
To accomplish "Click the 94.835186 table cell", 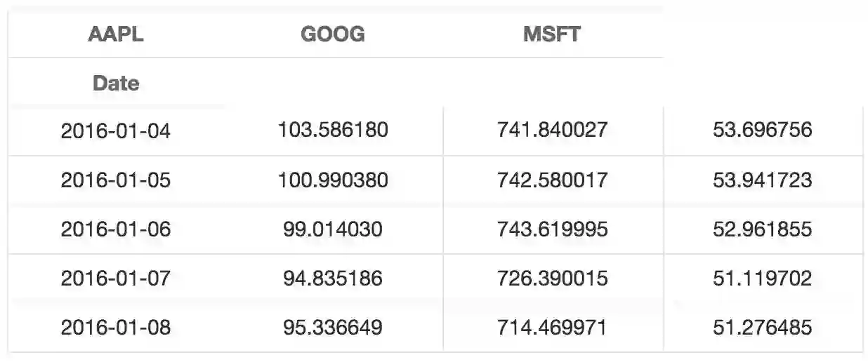I will pos(333,279).
